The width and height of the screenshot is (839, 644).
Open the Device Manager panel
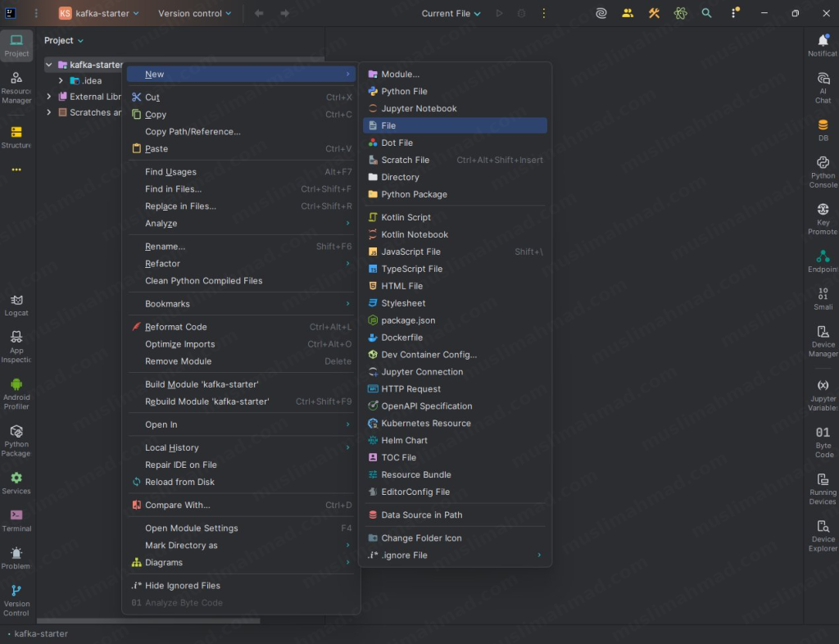pos(822,336)
